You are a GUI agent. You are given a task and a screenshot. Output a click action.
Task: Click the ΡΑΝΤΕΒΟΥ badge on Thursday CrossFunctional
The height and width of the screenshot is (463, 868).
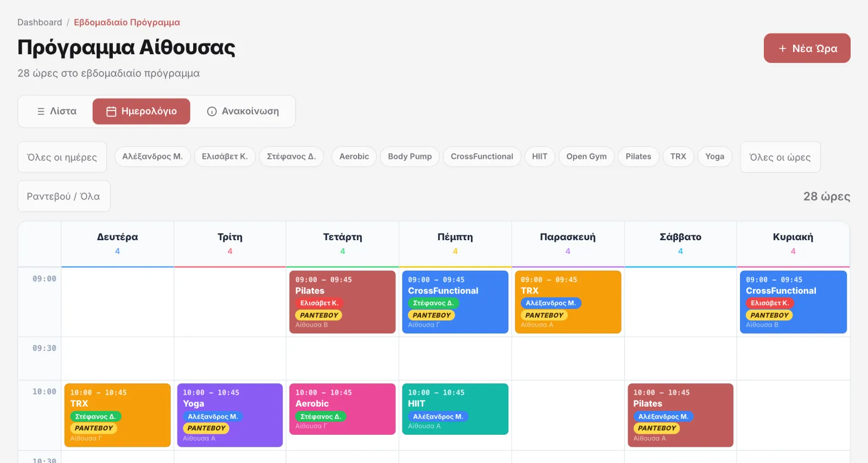(x=431, y=315)
